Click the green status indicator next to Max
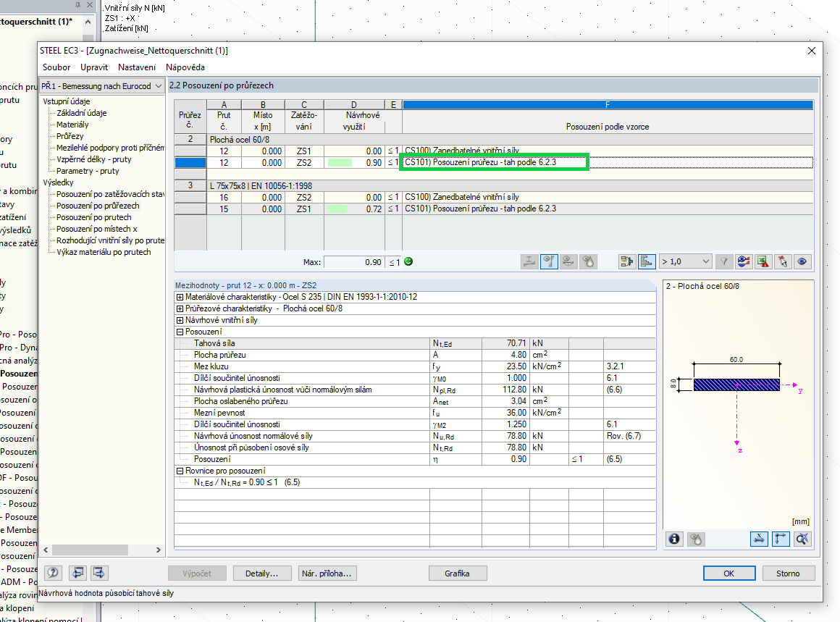The image size is (840, 622). tap(408, 261)
